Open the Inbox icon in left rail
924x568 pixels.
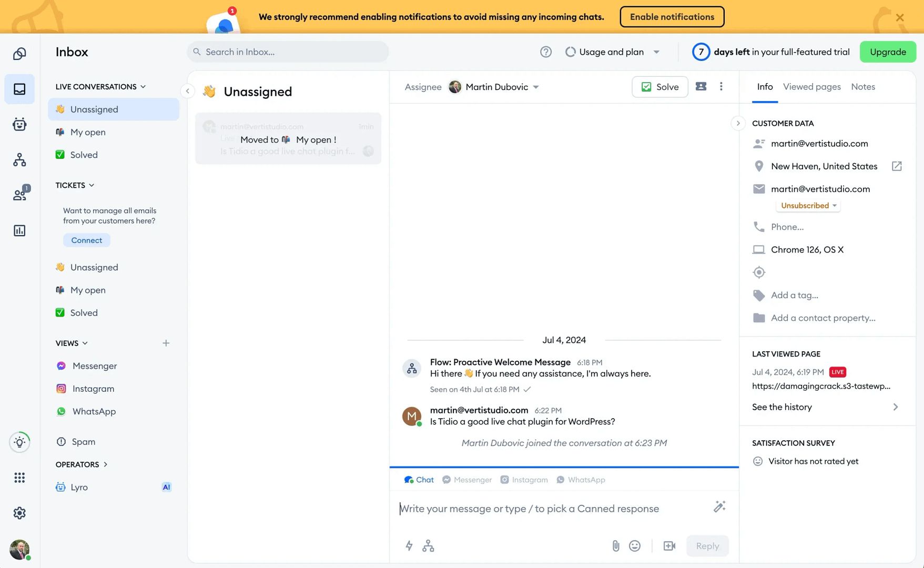pyautogui.click(x=19, y=89)
